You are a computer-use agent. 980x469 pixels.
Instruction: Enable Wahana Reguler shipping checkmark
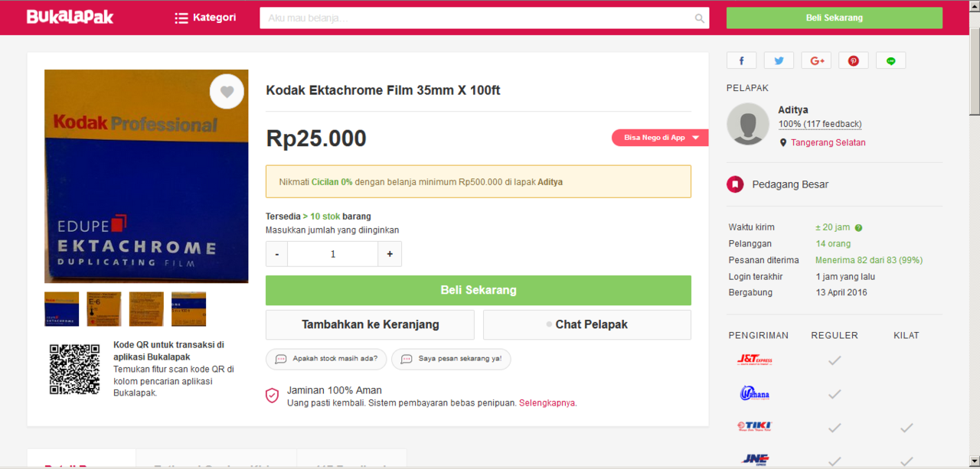pyautogui.click(x=835, y=394)
